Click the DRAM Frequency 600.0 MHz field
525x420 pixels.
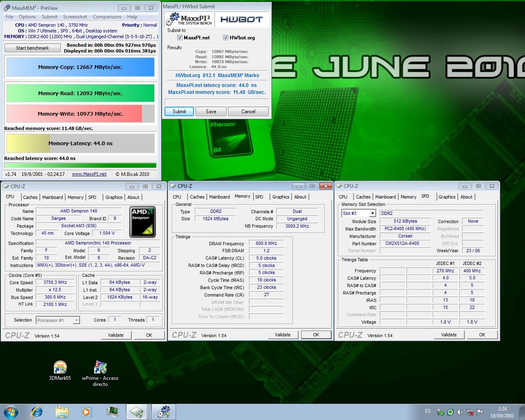[267, 243]
